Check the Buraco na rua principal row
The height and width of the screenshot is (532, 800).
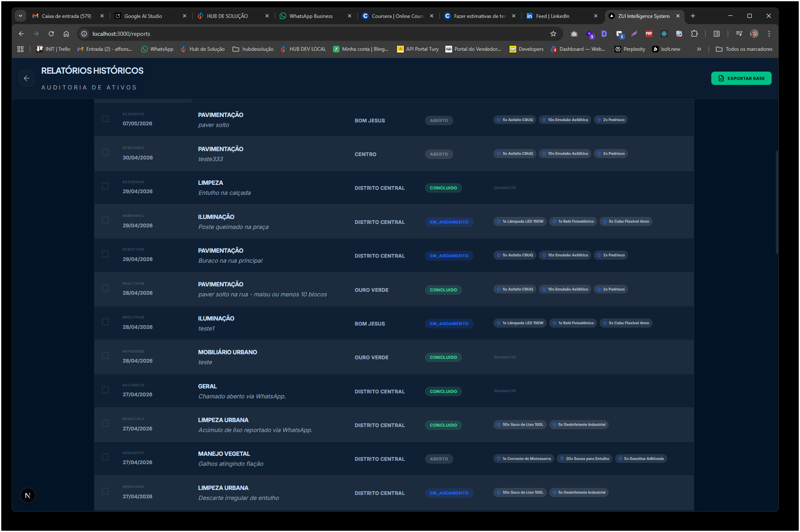[x=105, y=254]
